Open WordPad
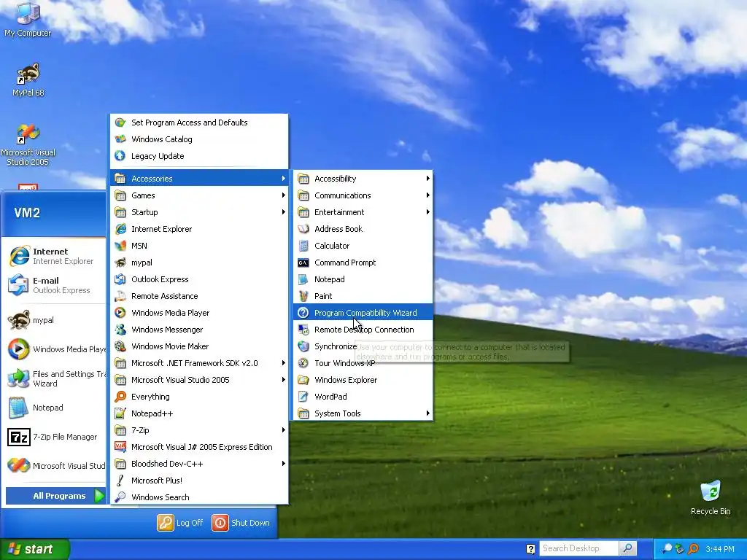Image resolution: width=747 pixels, height=560 pixels. coord(363,397)
